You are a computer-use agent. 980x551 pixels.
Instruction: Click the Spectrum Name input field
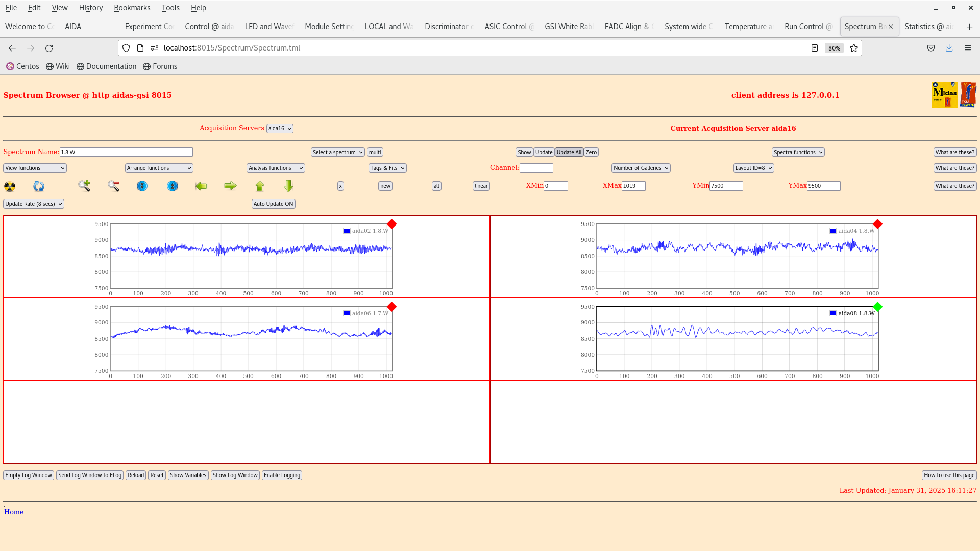point(126,152)
